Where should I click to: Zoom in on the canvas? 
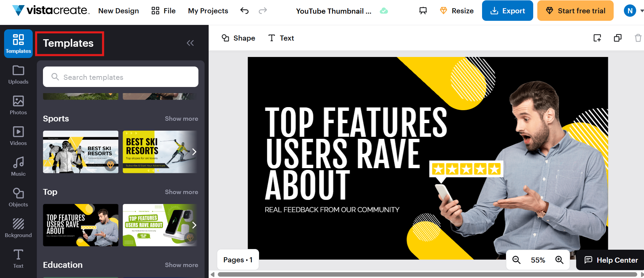coord(559,260)
